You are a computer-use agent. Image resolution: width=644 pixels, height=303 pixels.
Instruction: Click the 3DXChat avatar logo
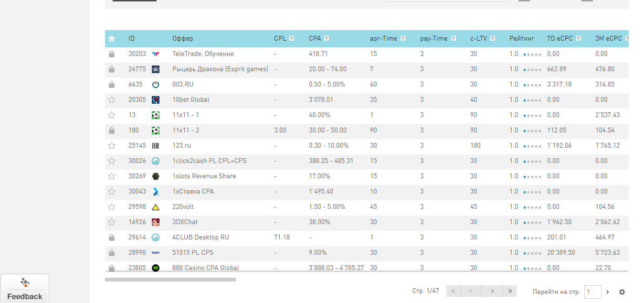156,222
